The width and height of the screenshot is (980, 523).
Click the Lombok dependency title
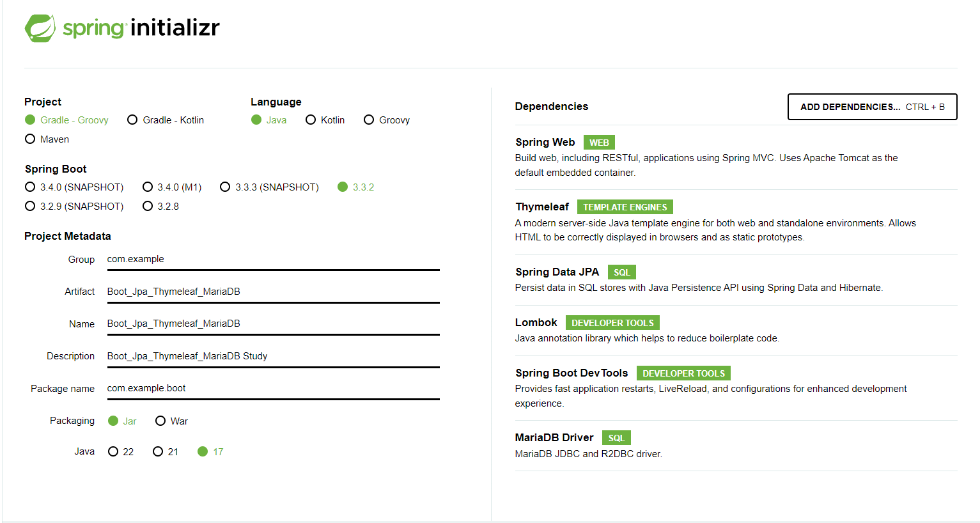(x=536, y=322)
